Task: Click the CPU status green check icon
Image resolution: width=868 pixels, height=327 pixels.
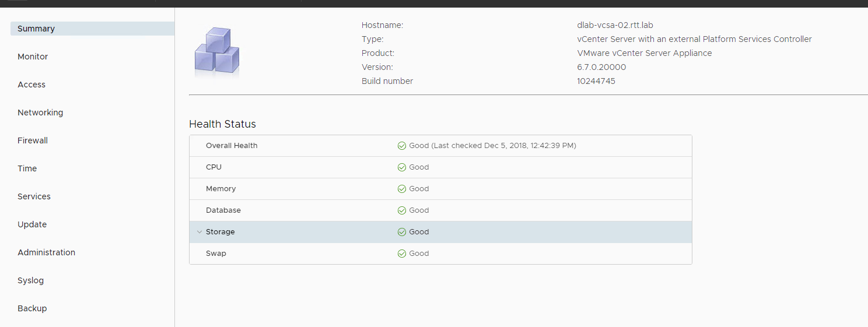Action: point(401,167)
